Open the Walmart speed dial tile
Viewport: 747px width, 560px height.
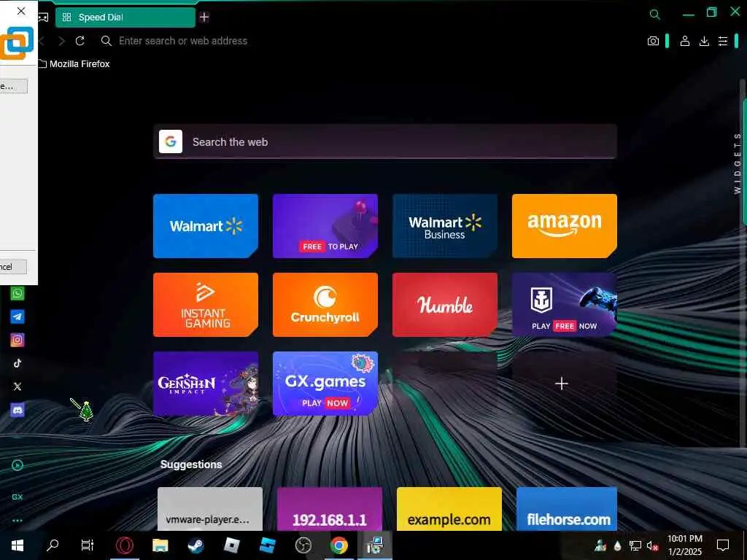click(x=205, y=226)
